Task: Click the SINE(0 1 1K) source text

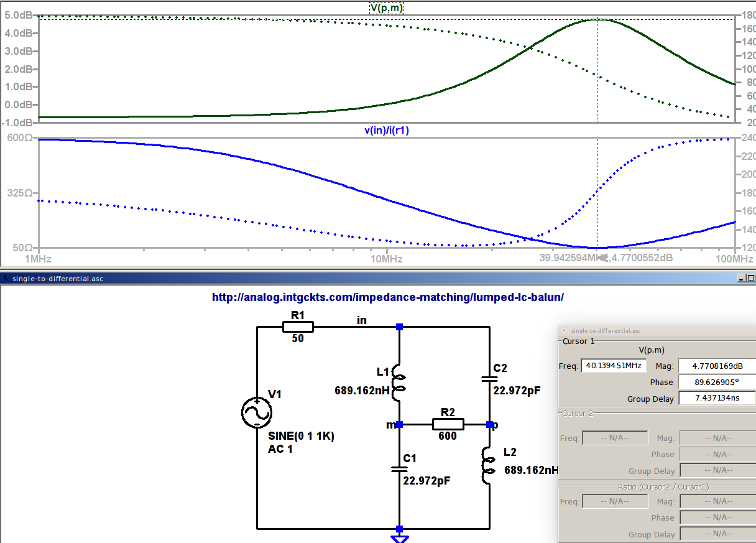Action: point(301,437)
